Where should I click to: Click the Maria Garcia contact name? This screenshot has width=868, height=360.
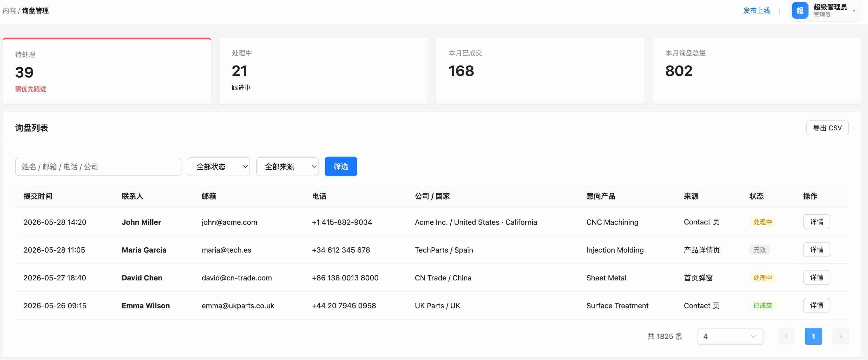click(144, 250)
